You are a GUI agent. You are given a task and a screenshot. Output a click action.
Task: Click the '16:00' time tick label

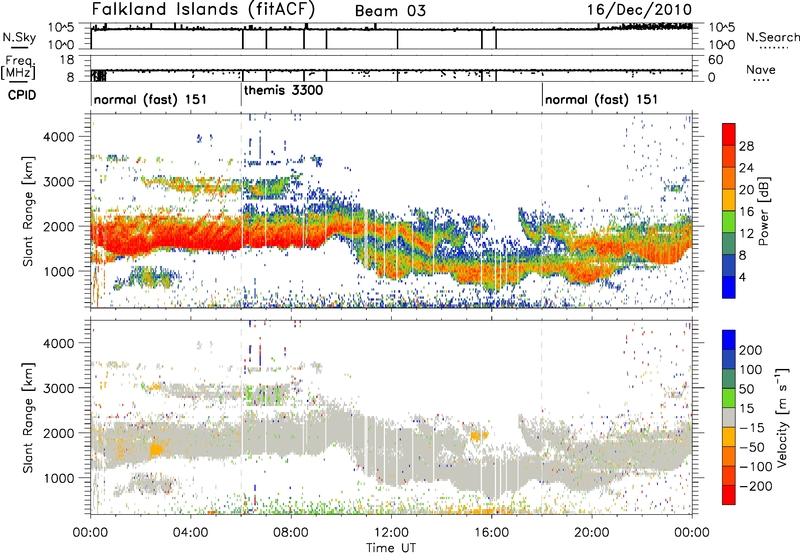(491, 533)
